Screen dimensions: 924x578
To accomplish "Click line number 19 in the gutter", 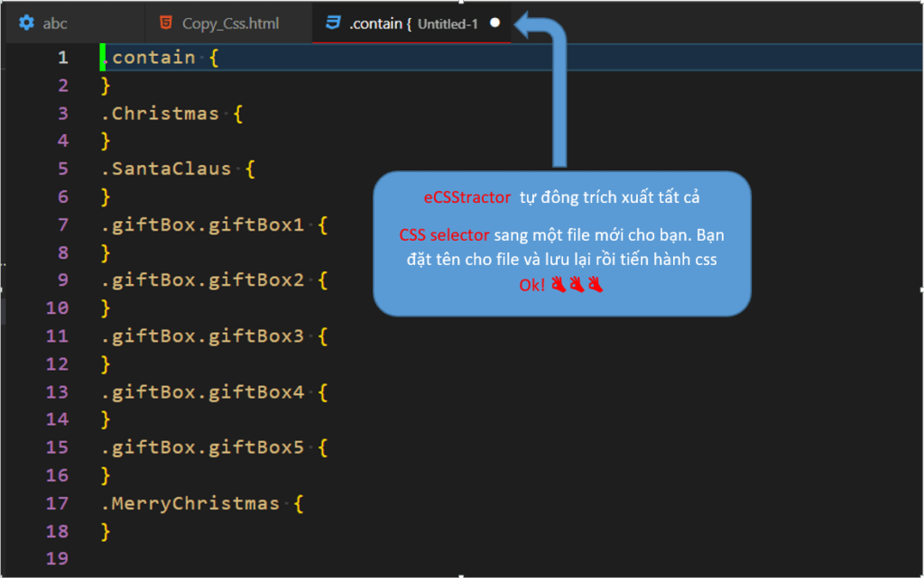I will (57, 558).
